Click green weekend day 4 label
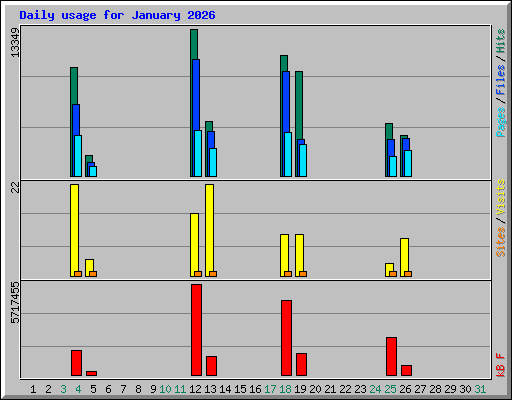 coord(78,389)
